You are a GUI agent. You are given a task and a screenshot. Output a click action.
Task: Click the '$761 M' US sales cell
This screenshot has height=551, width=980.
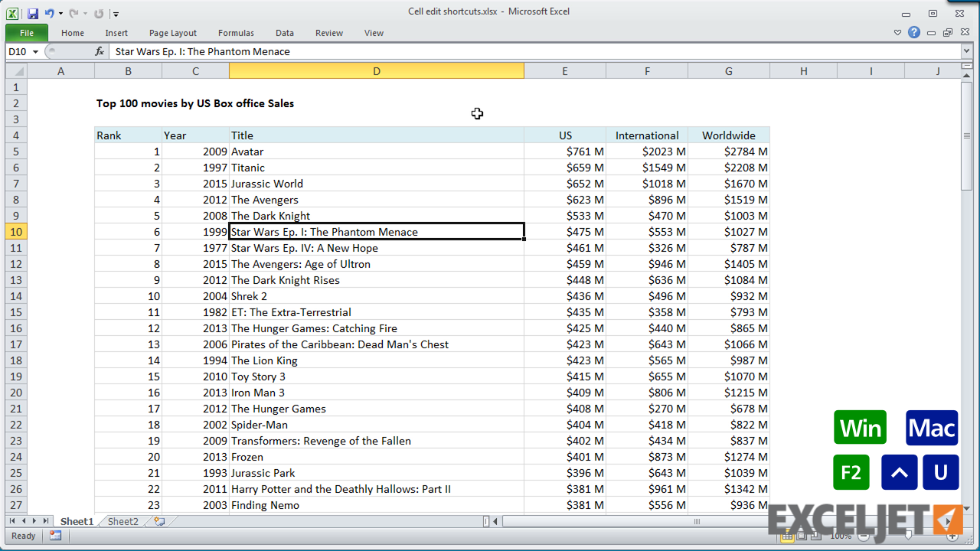565,152
